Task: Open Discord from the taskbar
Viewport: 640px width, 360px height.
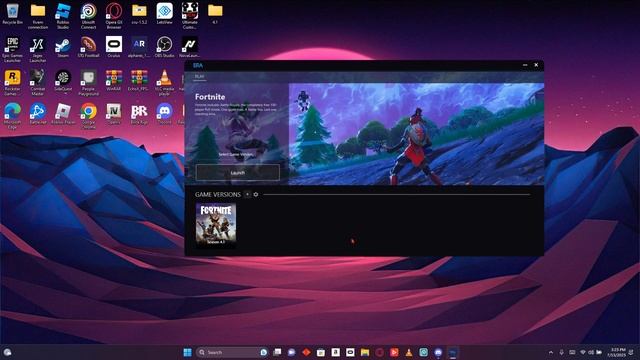Action: coord(438,352)
